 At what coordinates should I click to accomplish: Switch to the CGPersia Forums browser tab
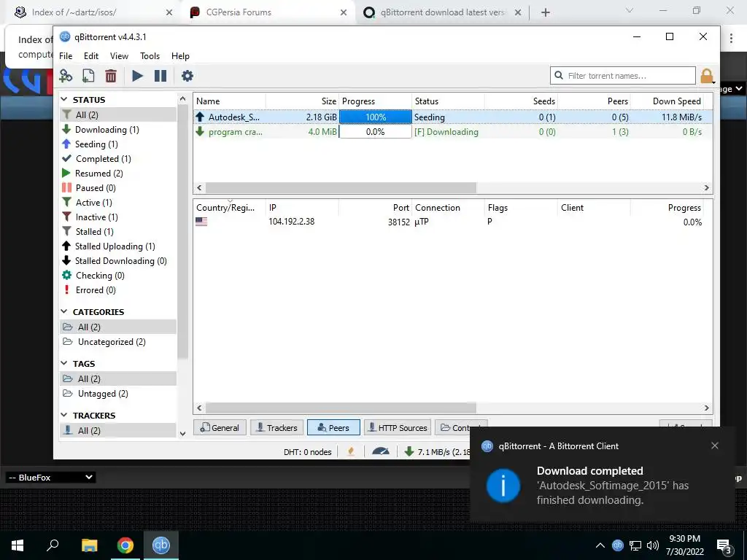tap(268, 12)
